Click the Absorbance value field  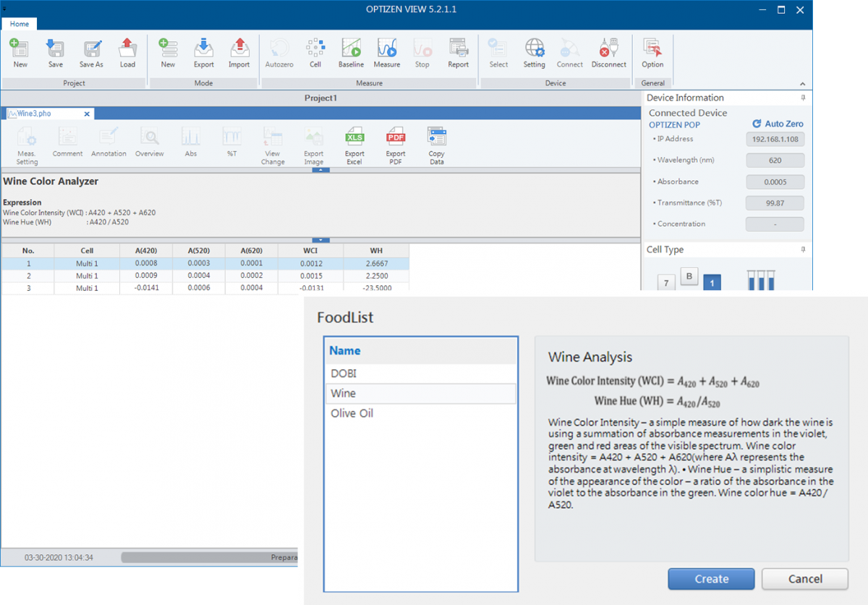click(x=775, y=182)
